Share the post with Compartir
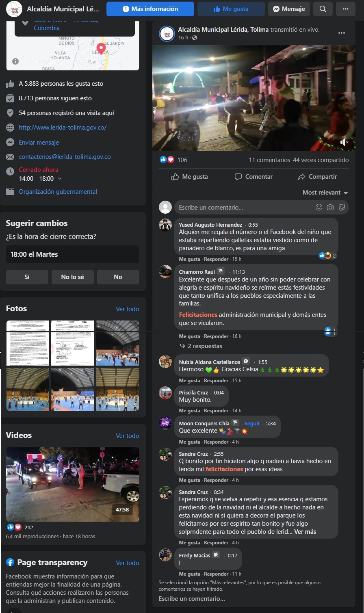 pos(318,177)
